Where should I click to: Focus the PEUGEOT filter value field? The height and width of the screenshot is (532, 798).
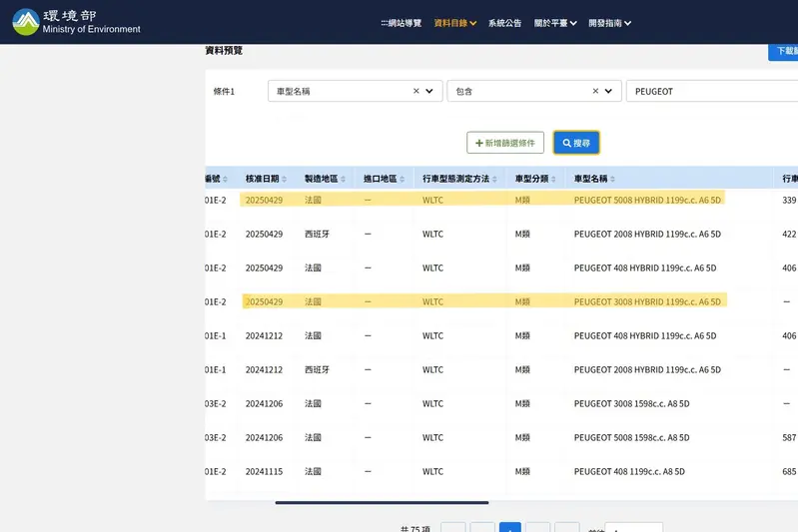[x=712, y=91]
